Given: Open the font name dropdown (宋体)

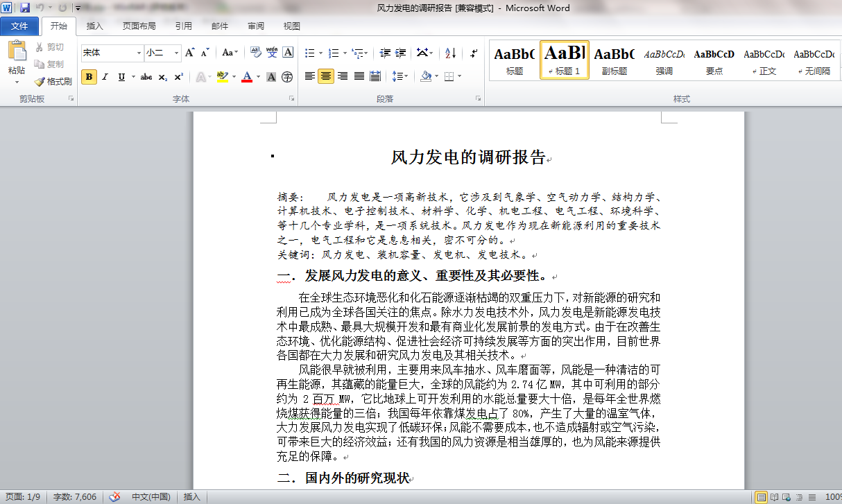Looking at the screenshot, I should (x=139, y=53).
